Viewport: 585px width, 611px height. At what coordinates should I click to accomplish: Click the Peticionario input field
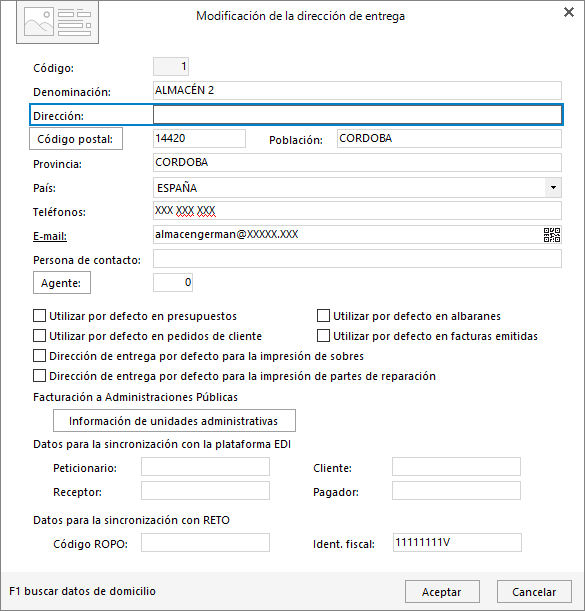point(205,467)
